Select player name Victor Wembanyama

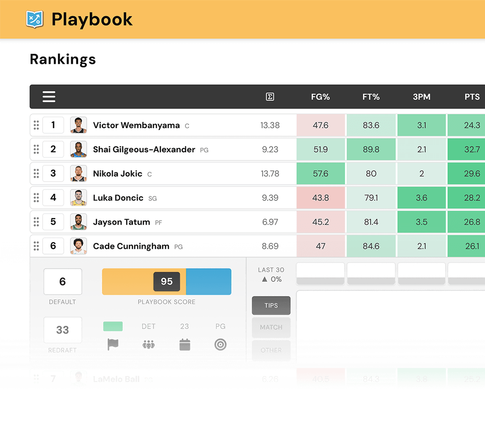pyautogui.click(x=137, y=125)
